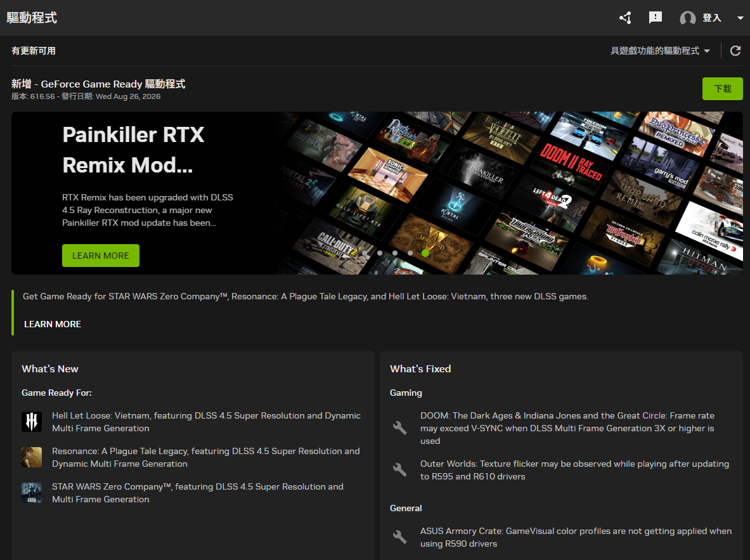
Task: Click the Colin McRae Rally 3 thumbnail
Action: pyautogui.click(x=710, y=231)
